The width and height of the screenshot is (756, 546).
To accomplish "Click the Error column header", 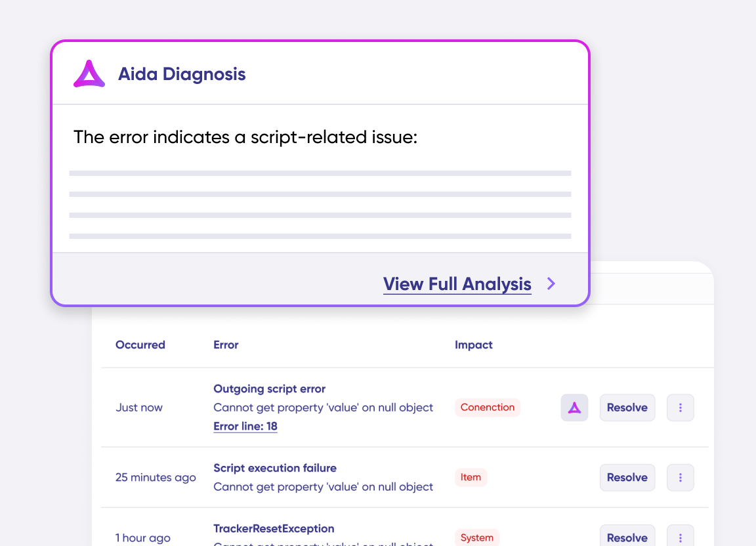I will click(226, 345).
